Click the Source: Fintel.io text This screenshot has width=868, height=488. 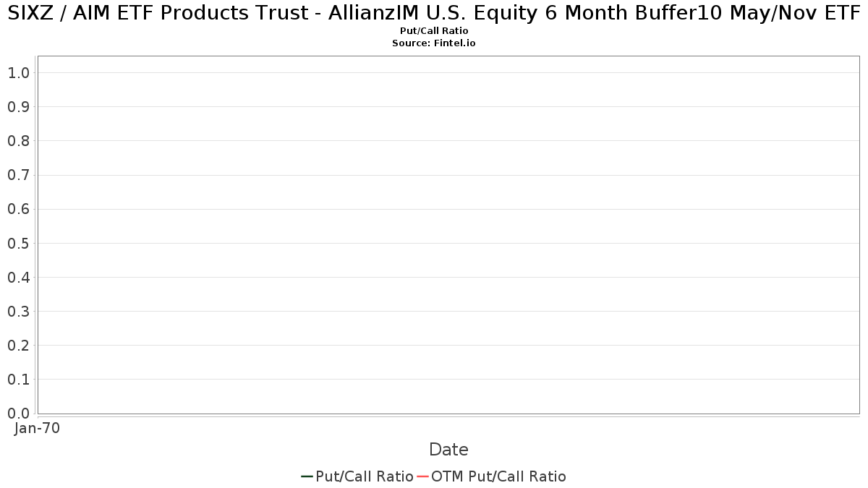coord(434,43)
